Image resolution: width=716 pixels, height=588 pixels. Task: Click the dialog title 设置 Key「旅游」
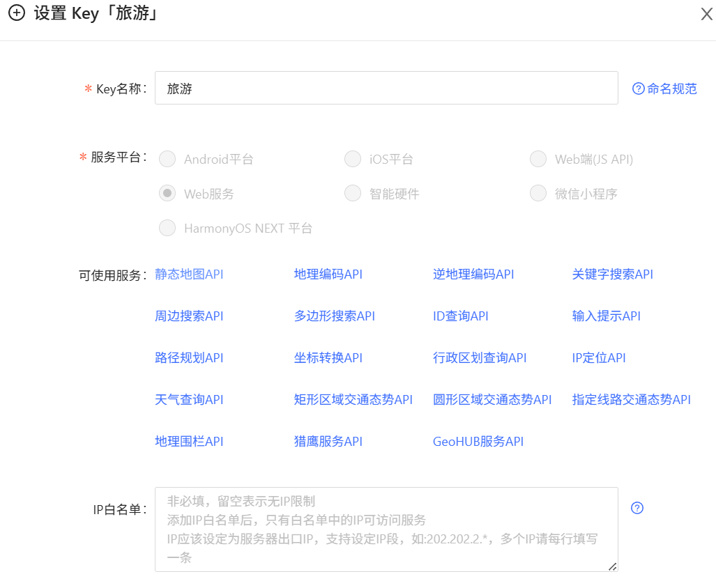tap(98, 13)
